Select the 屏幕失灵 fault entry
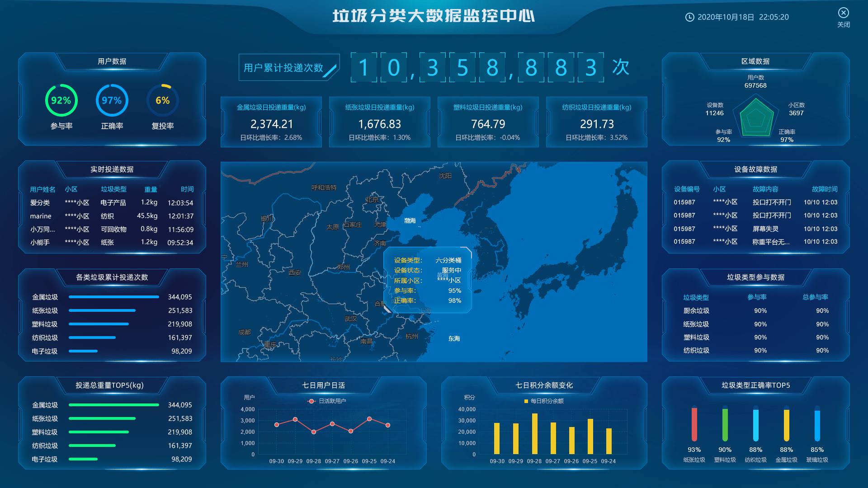 pyautogui.click(x=756, y=229)
